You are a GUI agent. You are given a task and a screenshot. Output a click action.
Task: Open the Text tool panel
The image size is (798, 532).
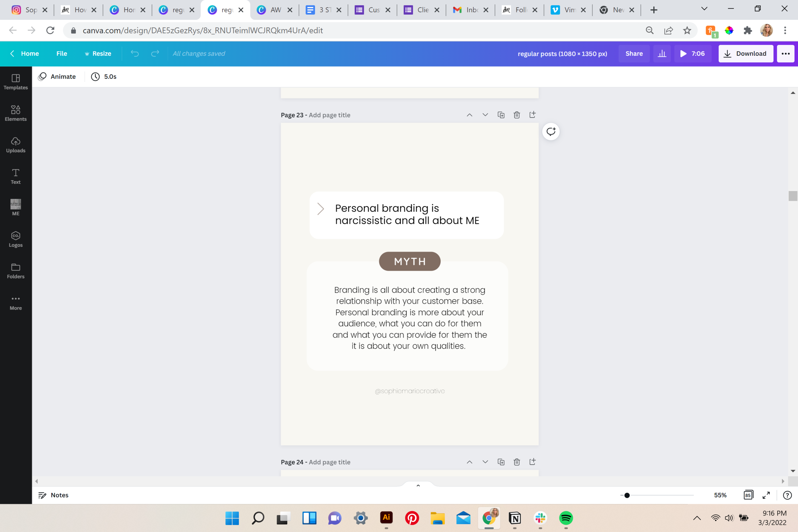(x=16, y=176)
